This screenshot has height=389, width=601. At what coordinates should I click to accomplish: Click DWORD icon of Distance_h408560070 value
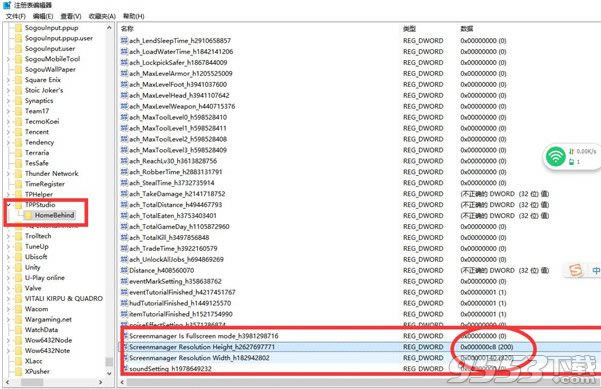coord(124,270)
